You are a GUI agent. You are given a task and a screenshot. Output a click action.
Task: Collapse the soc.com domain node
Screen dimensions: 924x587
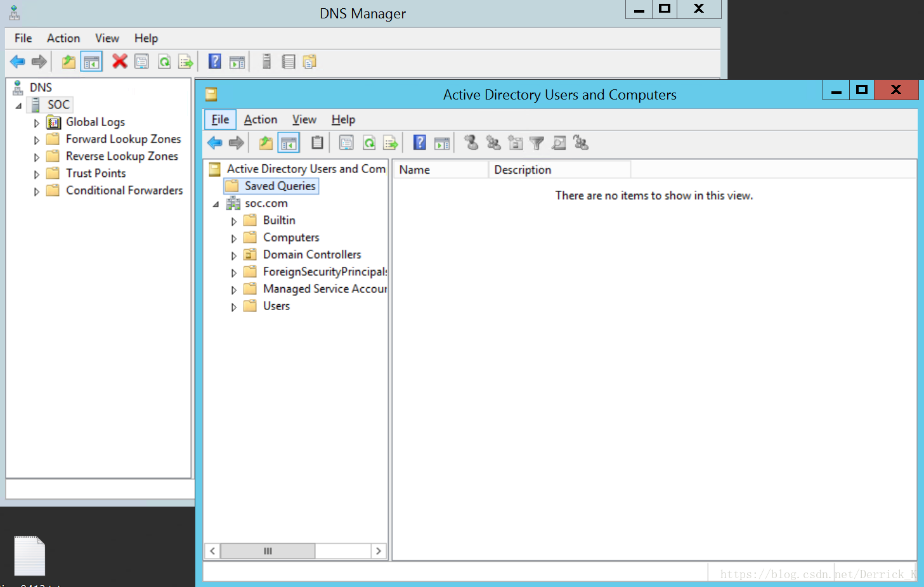click(216, 204)
